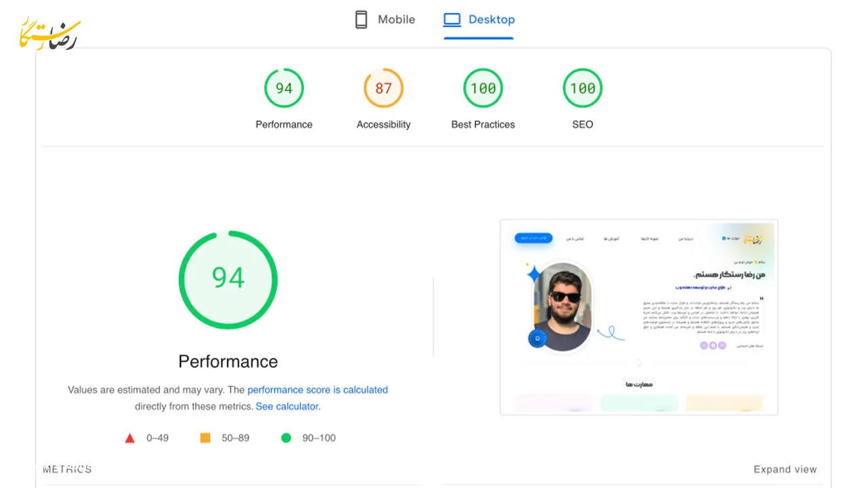868x488 pixels.
Task: Click the Best Practices label
Action: coord(483,125)
